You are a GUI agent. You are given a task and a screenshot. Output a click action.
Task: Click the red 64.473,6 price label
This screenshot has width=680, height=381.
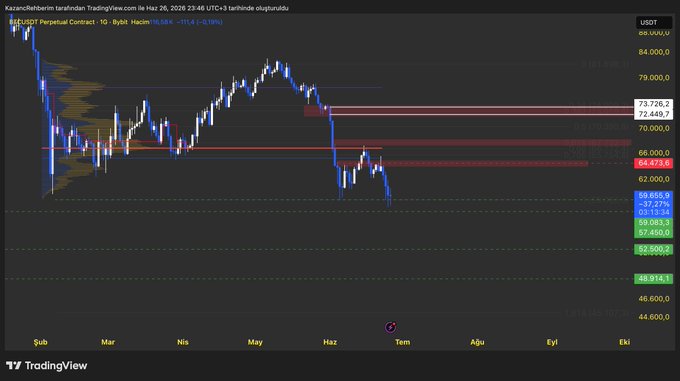[653, 163]
